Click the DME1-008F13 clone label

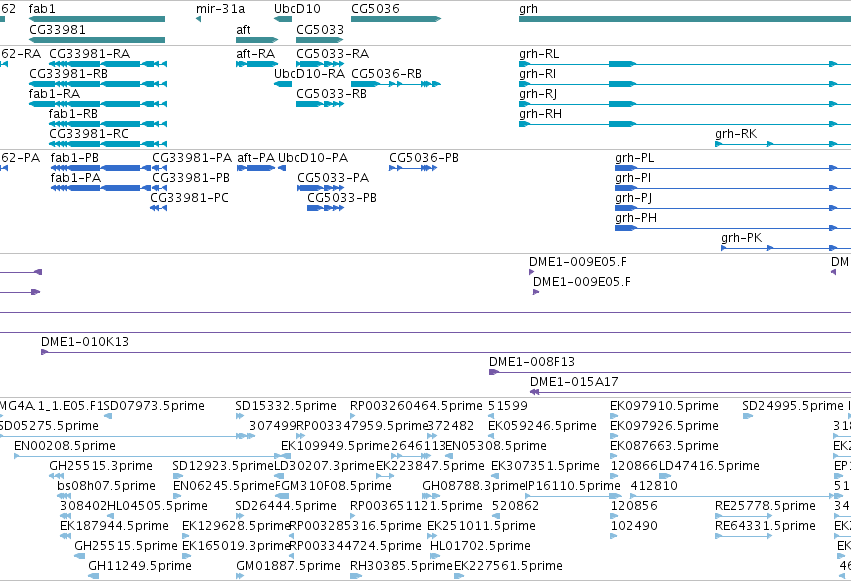531,362
